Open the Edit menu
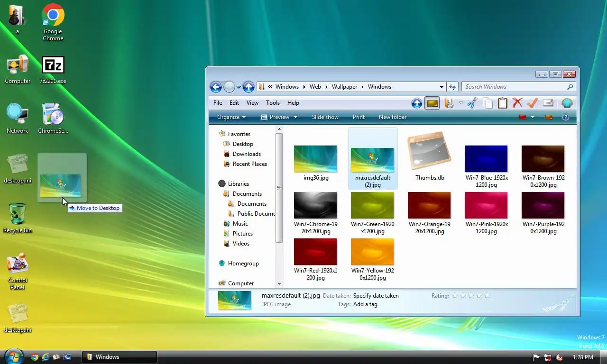607x364 pixels. pyautogui.click(x=234, y=103)
